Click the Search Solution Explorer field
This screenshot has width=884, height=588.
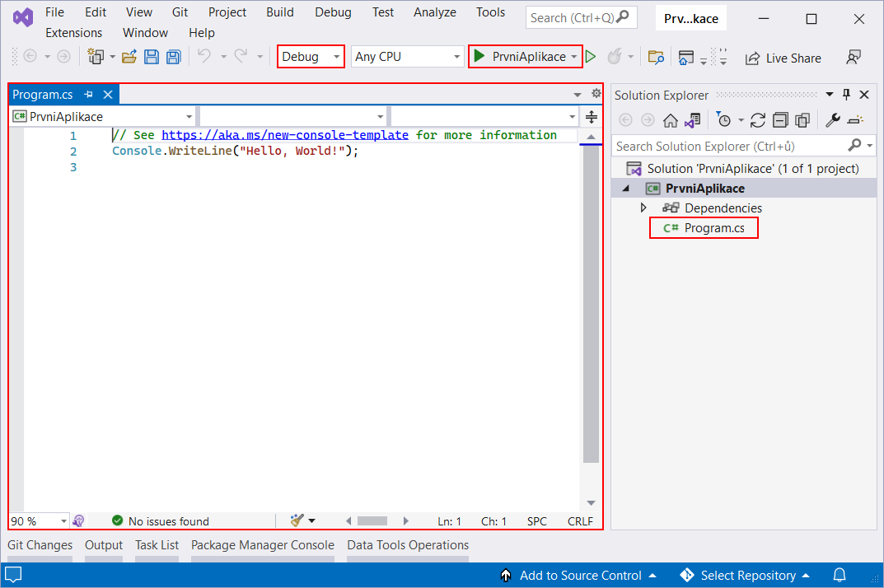743,146
